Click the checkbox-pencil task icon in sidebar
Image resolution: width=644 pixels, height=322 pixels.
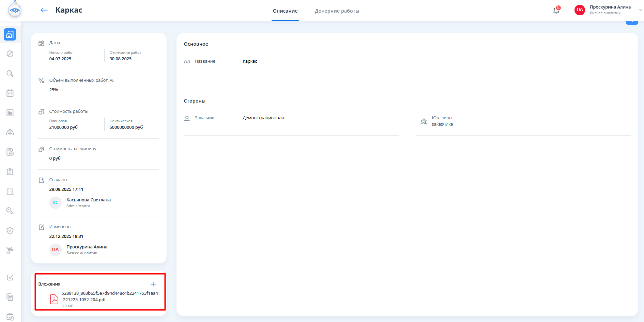pos(10,277)
